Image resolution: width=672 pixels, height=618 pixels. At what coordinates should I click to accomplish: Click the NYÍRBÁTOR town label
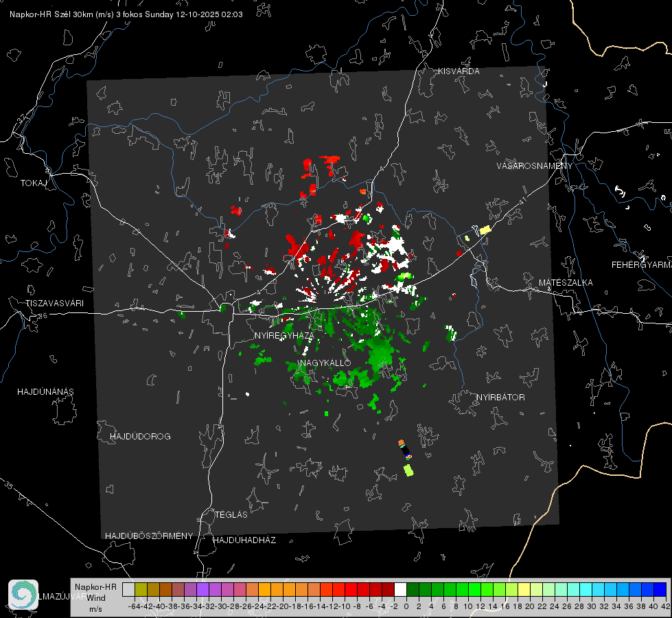[500, 398]
